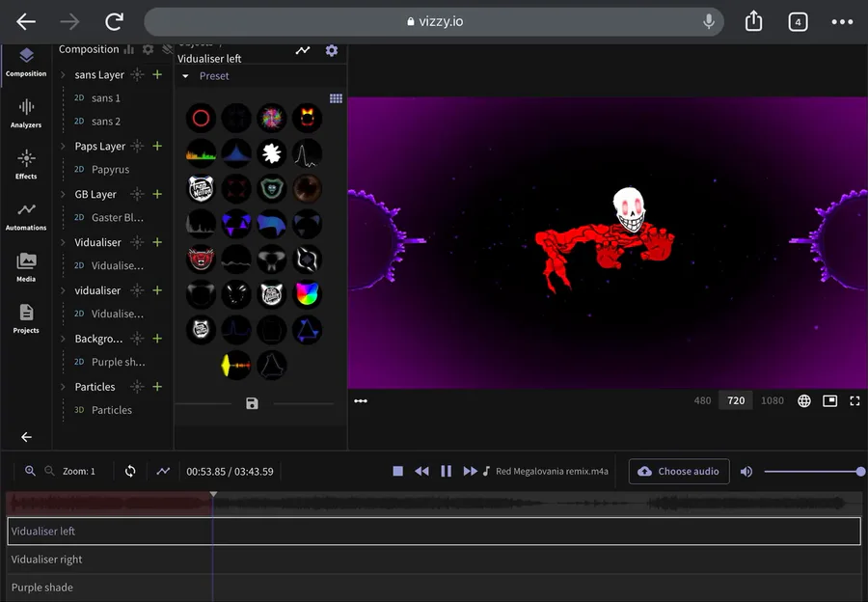
Task: Open effects for Paps Layer
Action: click(137, 146)
